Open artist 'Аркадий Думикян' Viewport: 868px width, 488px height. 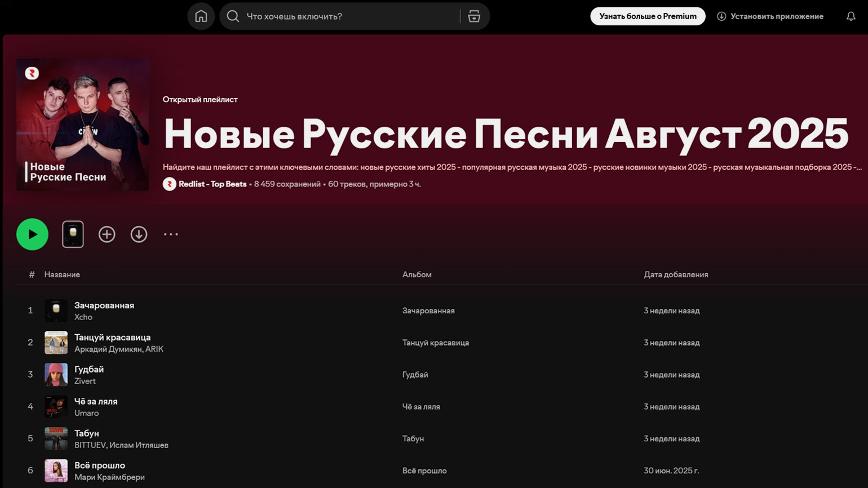click(108, 349)
